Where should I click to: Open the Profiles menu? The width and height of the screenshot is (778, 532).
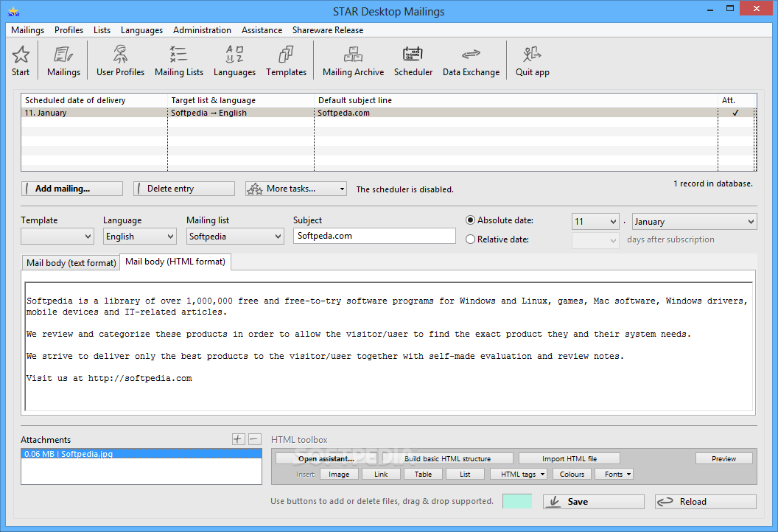click(x=69, y=30)
